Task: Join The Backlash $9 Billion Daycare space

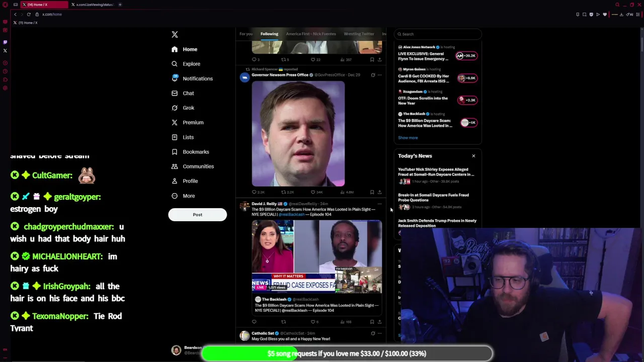Action: 437,121
